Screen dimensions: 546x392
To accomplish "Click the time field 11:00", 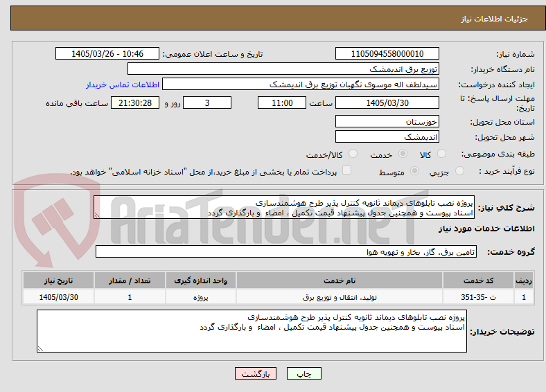I will tap(282, 103).
